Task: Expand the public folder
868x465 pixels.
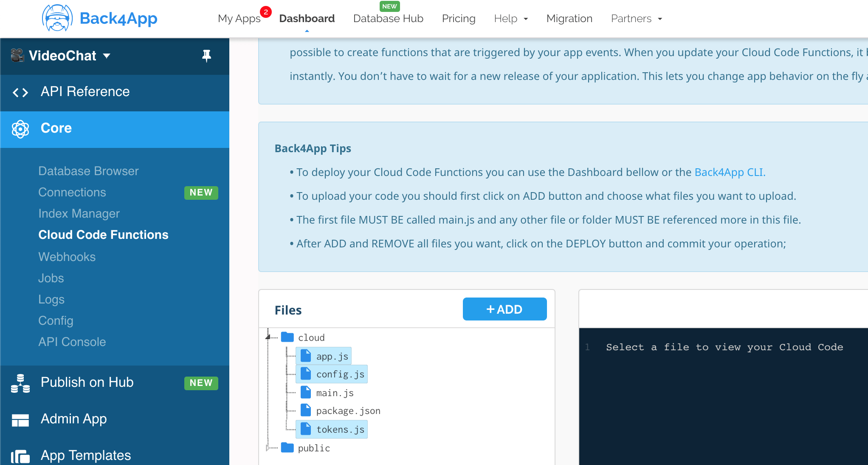Action: (x=268, y=448)
